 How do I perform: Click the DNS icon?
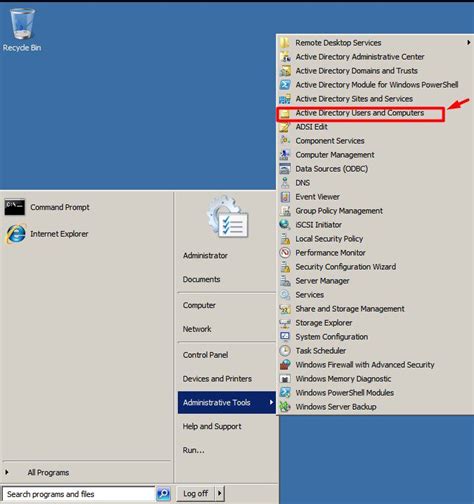click(x=285, y=183)
